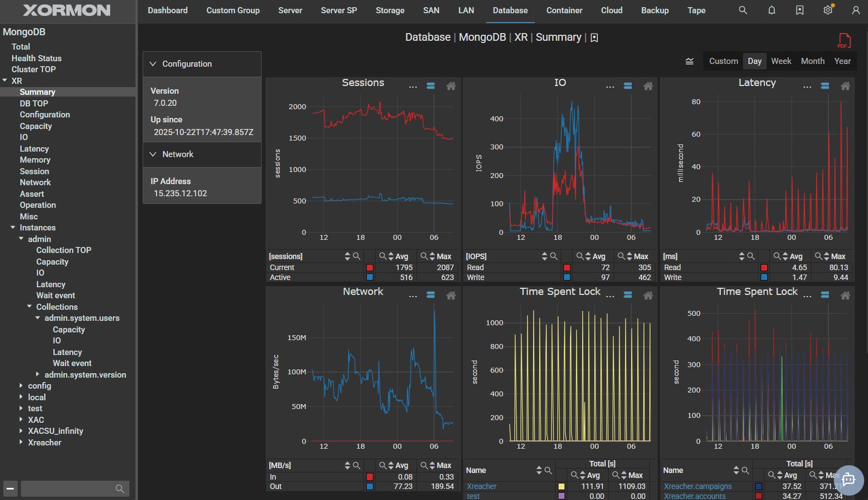Open the user profile icon
Image resolution: width=868 pixels, height=500 pixels.
click(855, 10)
